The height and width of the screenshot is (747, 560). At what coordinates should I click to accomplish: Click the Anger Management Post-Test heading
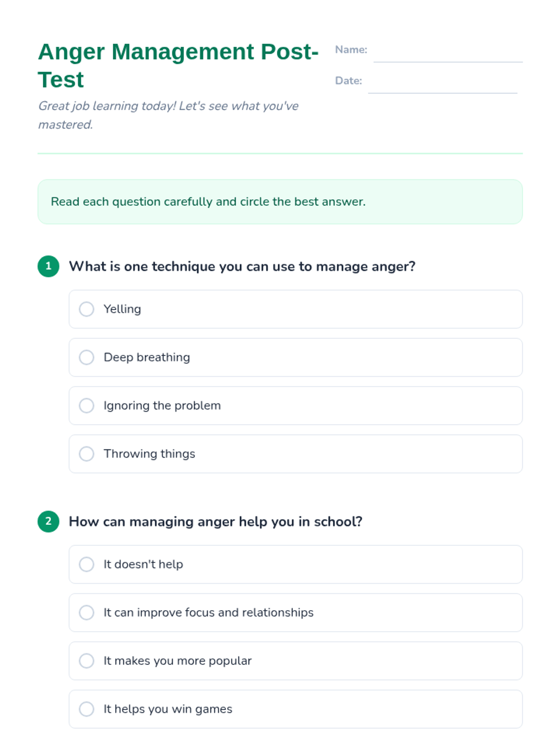178,65
